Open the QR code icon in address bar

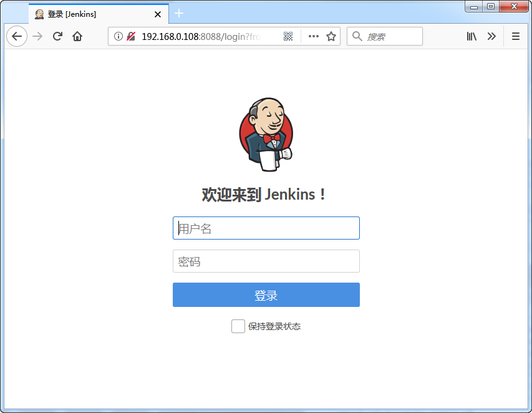pos(288,36)
